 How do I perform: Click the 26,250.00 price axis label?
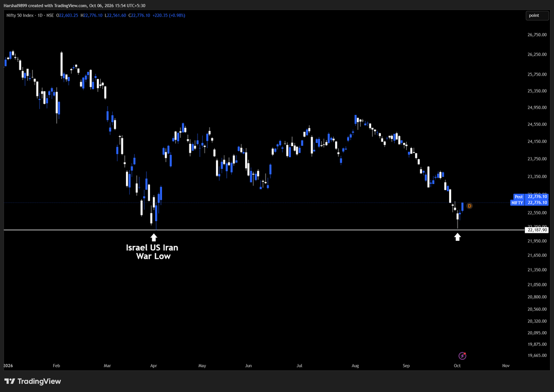pyautogui.click(x=537, y=54)
